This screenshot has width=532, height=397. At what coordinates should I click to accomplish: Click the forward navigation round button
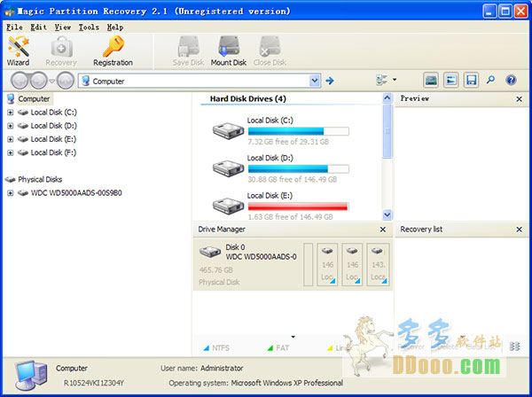[39, 81]
